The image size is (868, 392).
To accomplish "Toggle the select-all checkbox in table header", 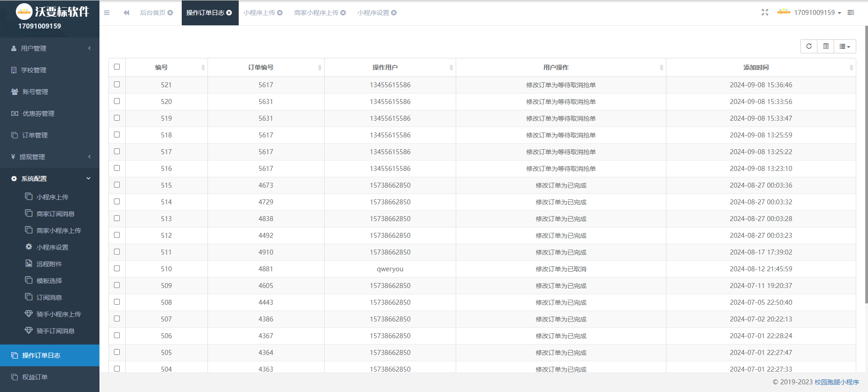I will click(x=117, y=67).
